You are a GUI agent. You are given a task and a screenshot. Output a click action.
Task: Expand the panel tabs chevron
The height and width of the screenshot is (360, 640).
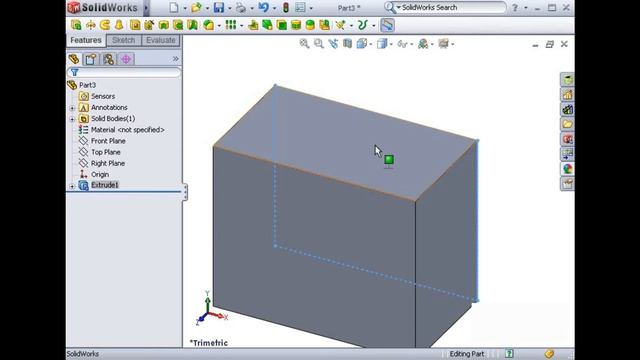pyautogui.click(x=176, y=59)
